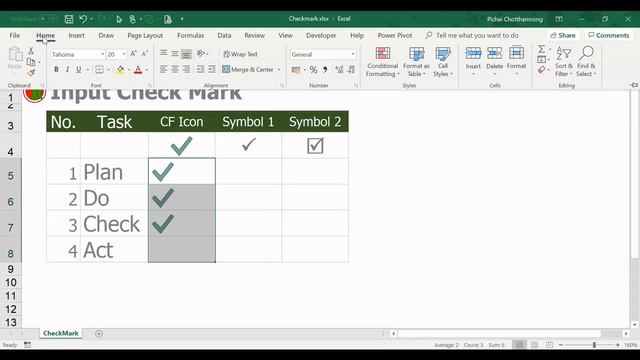Open the File tab
Screen dimensions: 640x360
point(15,36)
